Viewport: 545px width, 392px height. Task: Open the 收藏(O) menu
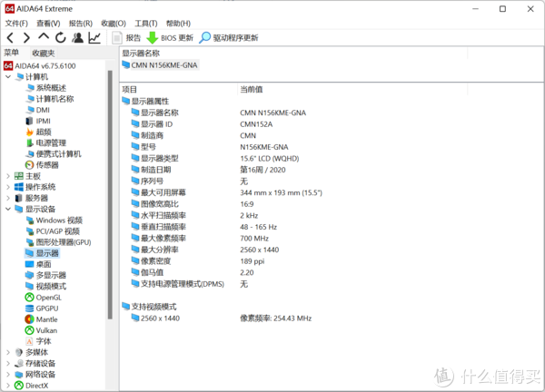tap(114, 24)
